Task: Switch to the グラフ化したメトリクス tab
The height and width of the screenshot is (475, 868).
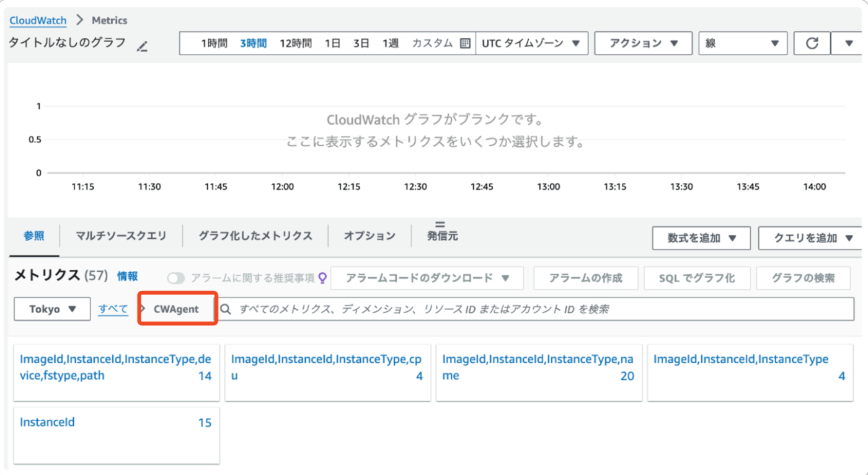Action: point(255,236)
